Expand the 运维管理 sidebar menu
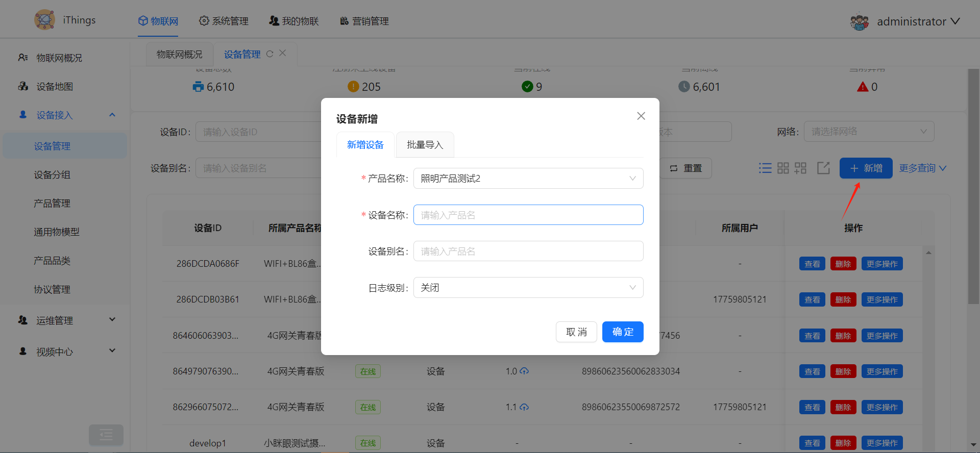Image resolution: width=980 pixels, height=453 pixels. pyautogui.click(x=65, y=320)
